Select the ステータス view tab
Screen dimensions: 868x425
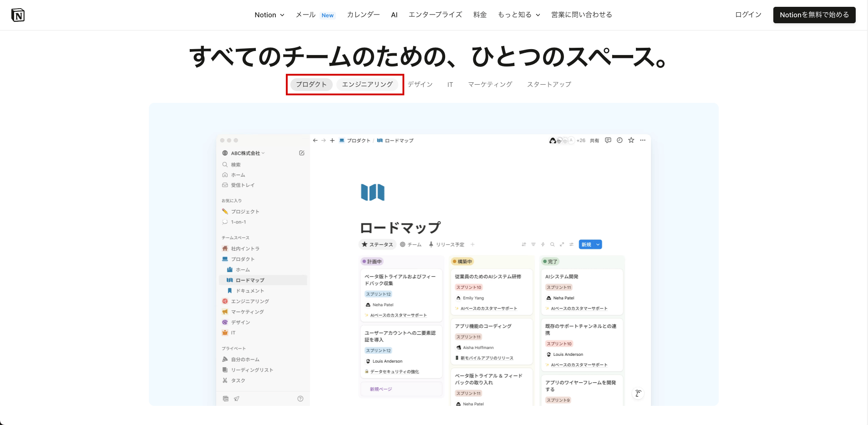[x=377, y=245]
